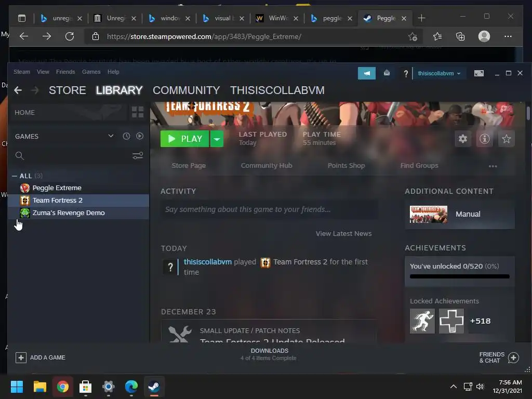Open the Games menu
This screenshot has width=532, height=399.
pyautogui.click(x=91, y=72)
